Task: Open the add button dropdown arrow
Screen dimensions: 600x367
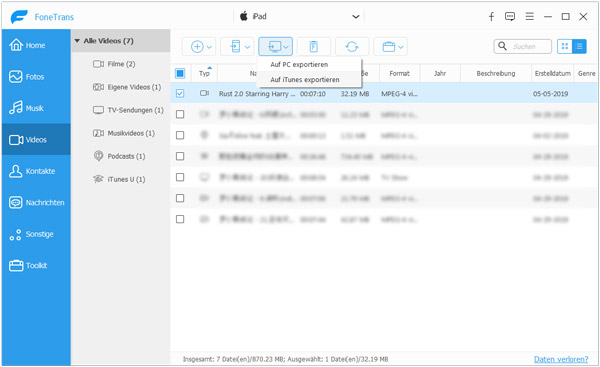Action: coord(209,47)
